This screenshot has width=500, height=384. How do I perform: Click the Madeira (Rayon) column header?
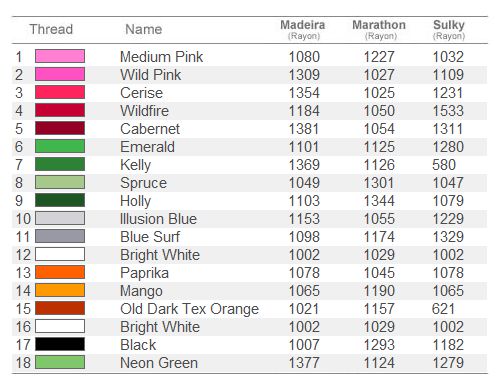pos(303,30)
